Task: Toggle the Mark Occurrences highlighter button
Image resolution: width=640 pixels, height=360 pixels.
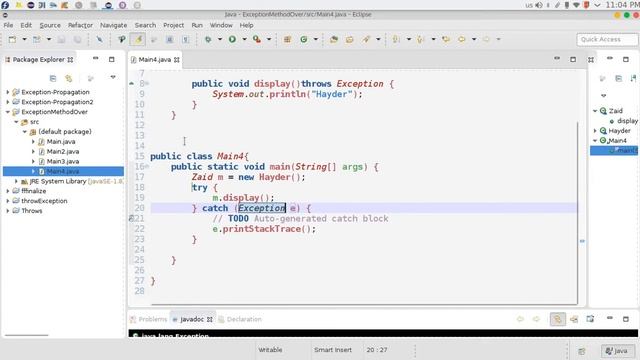Action: (x=138, y=39)
